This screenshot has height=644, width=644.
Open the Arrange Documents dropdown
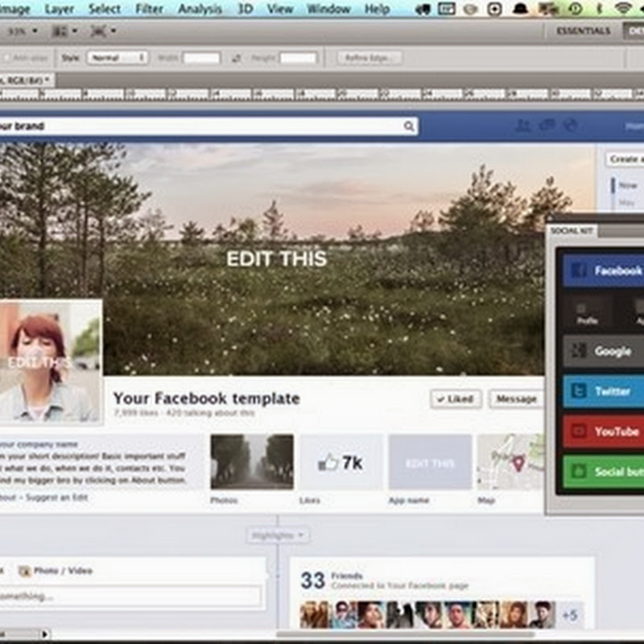(x=64, y=31)
